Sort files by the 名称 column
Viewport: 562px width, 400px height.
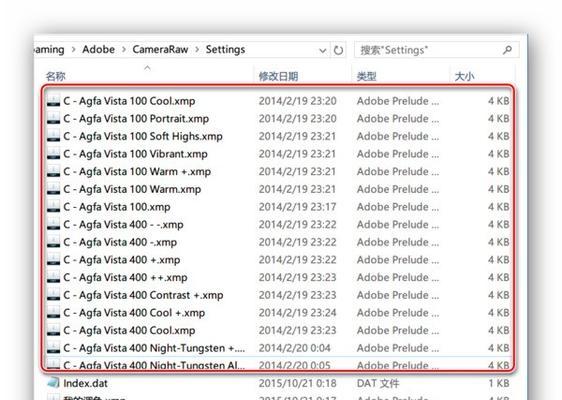[x=56, y=76]
